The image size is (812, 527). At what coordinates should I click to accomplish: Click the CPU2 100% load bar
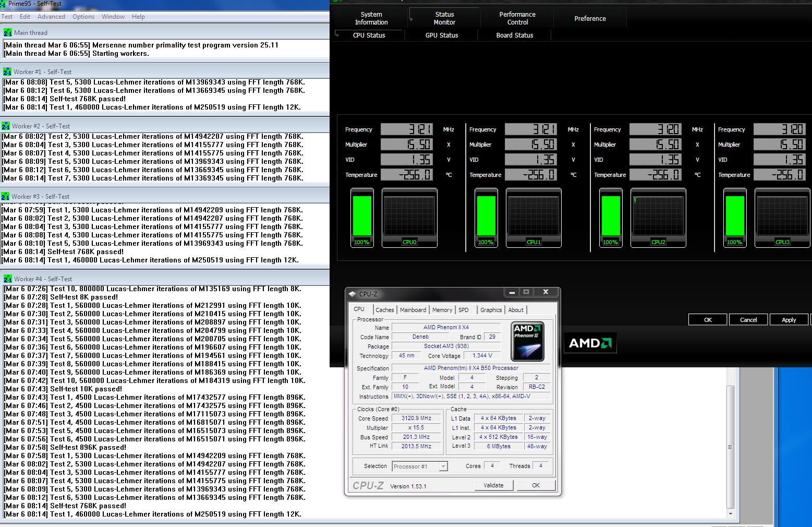pyautogui.click(x=611, y=218)
